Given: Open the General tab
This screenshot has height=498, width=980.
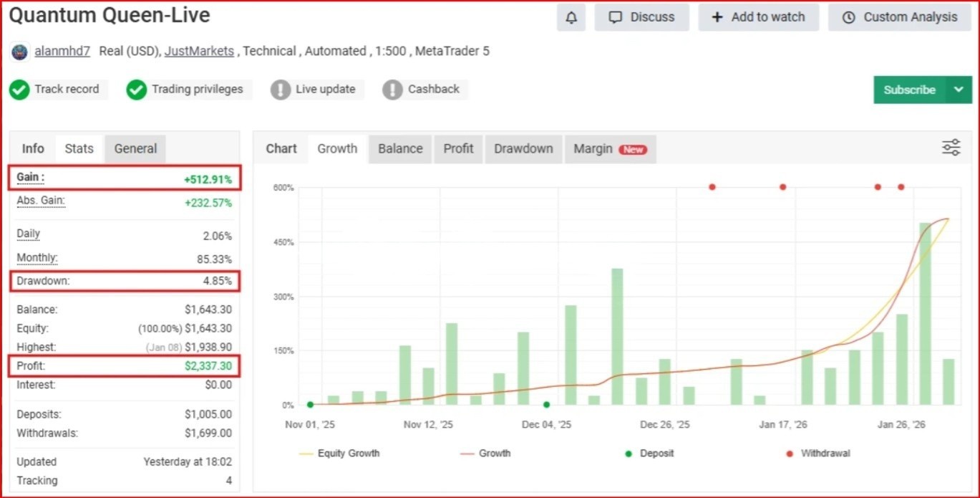Looking at the screenshot, I should [135, 148].
